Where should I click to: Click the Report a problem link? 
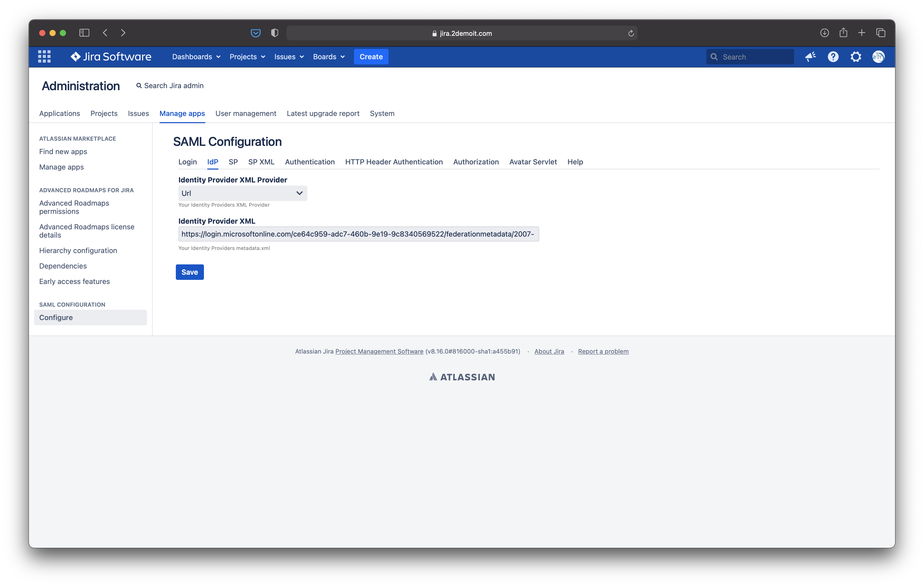tap(603, 351)
